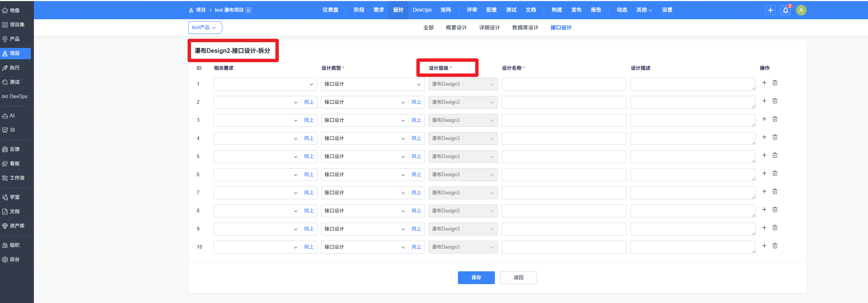Select the 全部 tab
868x303 pixels.
(429, 28)
